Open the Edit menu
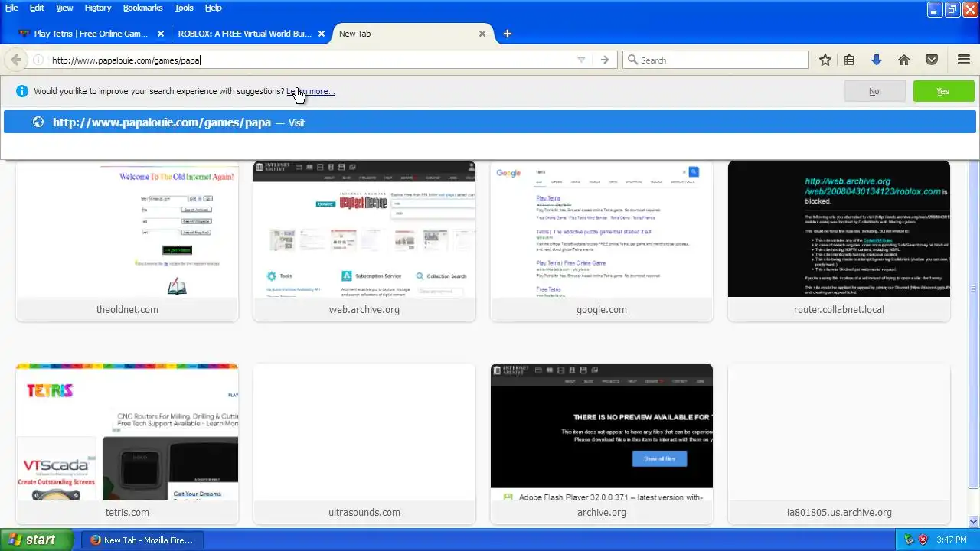 pyautogui.click(x=37, y=8)
